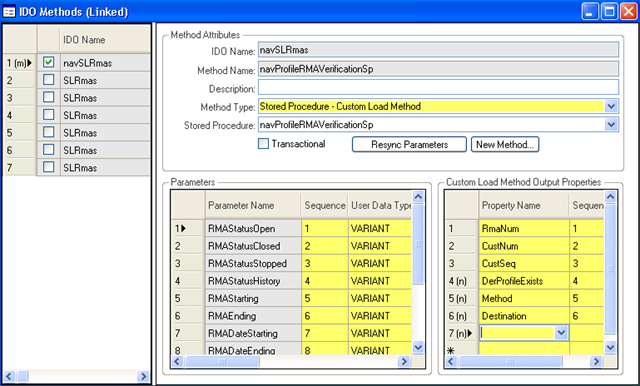This screenshot has height=386, width=640.
Task: Select the RMADateStarting parameter cell
Action: 253,333
